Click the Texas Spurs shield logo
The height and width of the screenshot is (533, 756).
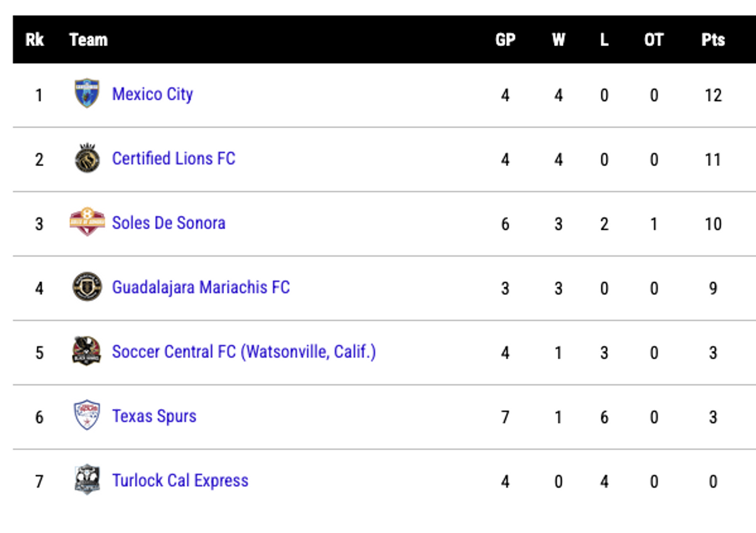(87, 415)
